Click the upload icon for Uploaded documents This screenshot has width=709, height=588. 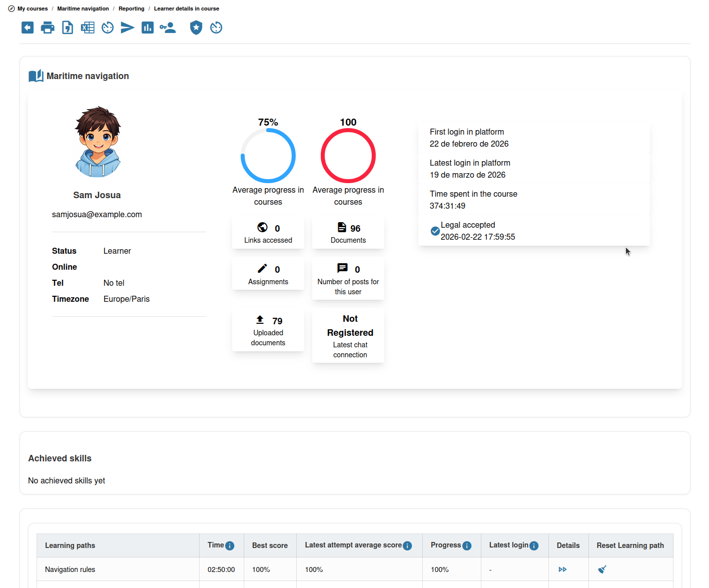[260, 320]
